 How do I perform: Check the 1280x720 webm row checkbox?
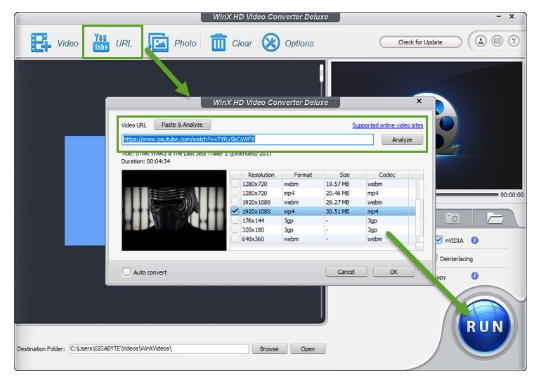tap(235, 184)
